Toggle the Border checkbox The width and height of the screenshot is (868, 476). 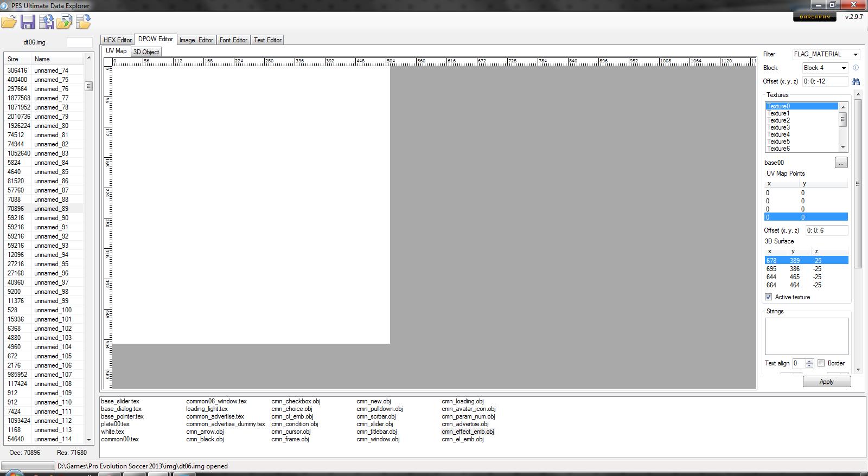[x=821, y=363]
